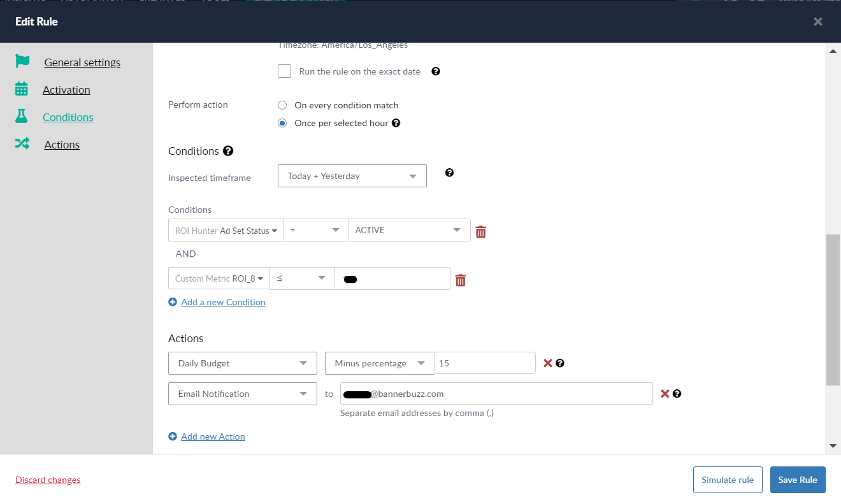Click plus icon for Add new Action
This screenshot has height=504, width=841.
click(173, 436)
